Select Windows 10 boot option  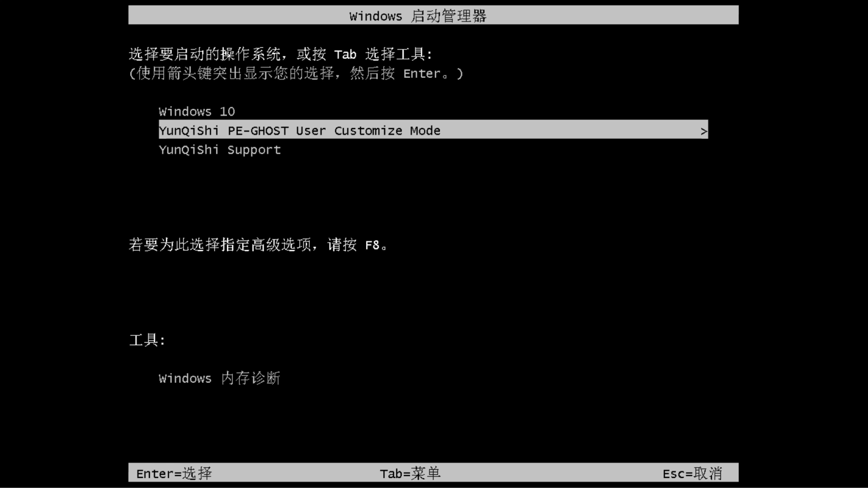click(197, 111)
